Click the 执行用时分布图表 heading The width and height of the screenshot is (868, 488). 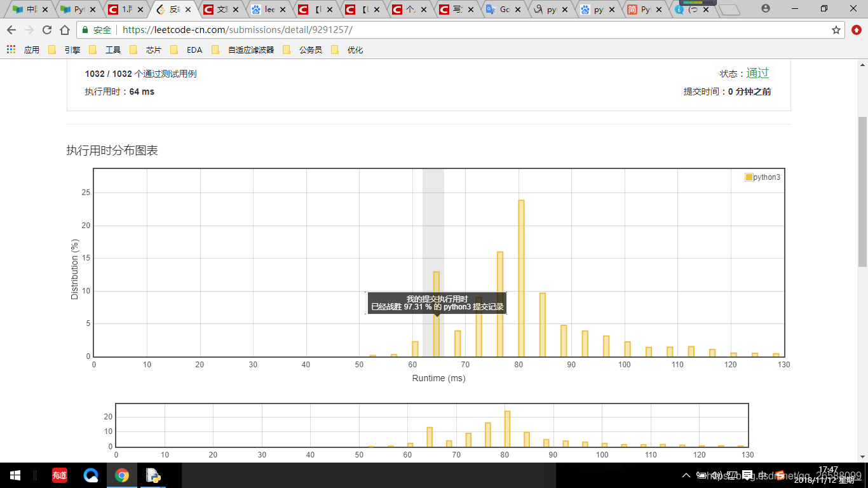coord(112,151)
